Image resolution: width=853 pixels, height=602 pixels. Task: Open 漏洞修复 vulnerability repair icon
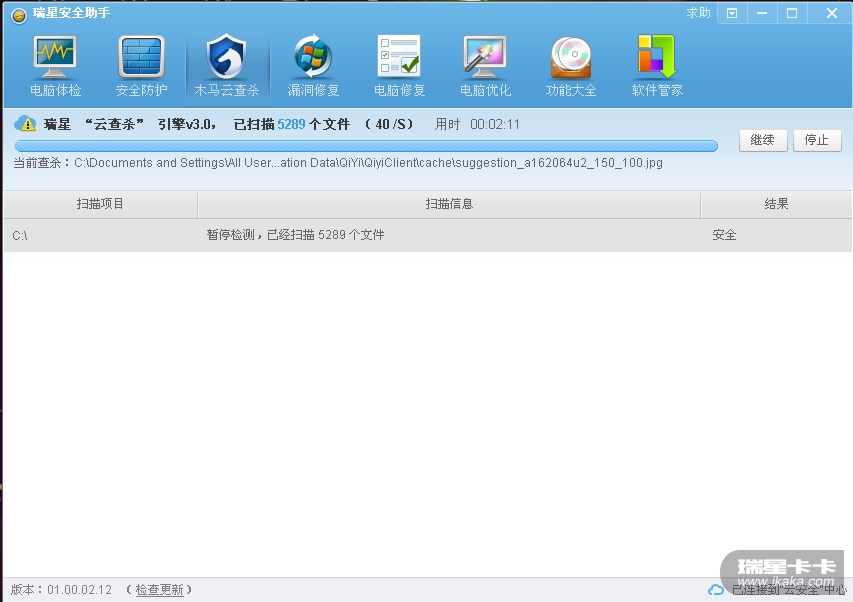coord(313,66)
